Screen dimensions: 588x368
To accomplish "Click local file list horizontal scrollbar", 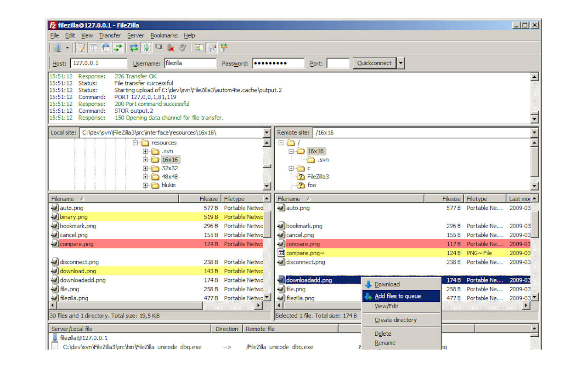I will coord(156,305).
